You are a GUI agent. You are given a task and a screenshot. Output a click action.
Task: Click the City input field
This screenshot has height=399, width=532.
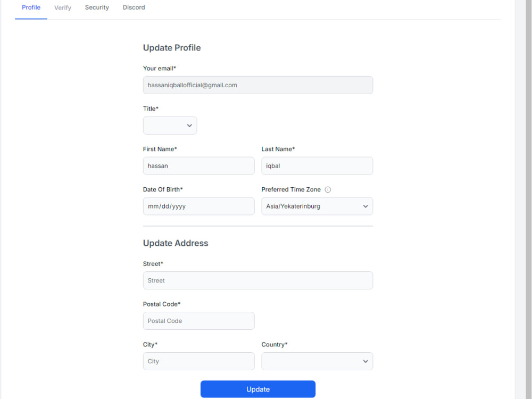point(198,361)
